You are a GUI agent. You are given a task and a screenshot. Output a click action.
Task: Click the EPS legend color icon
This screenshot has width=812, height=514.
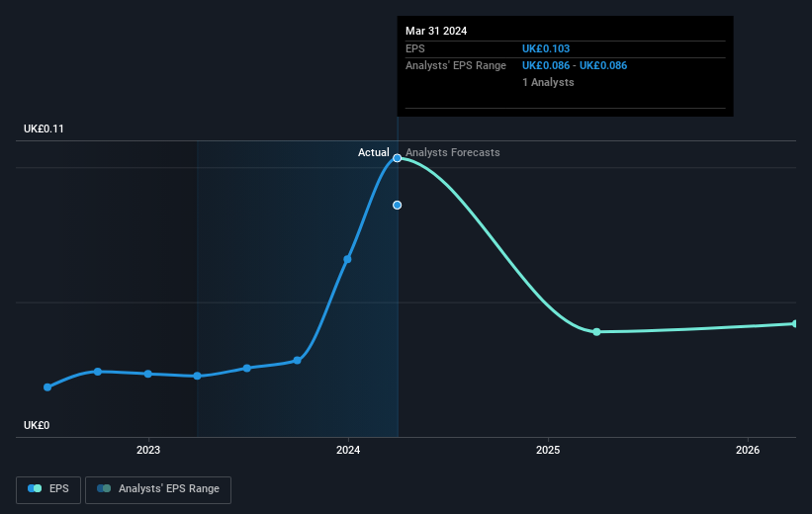(x=35, y=488)
